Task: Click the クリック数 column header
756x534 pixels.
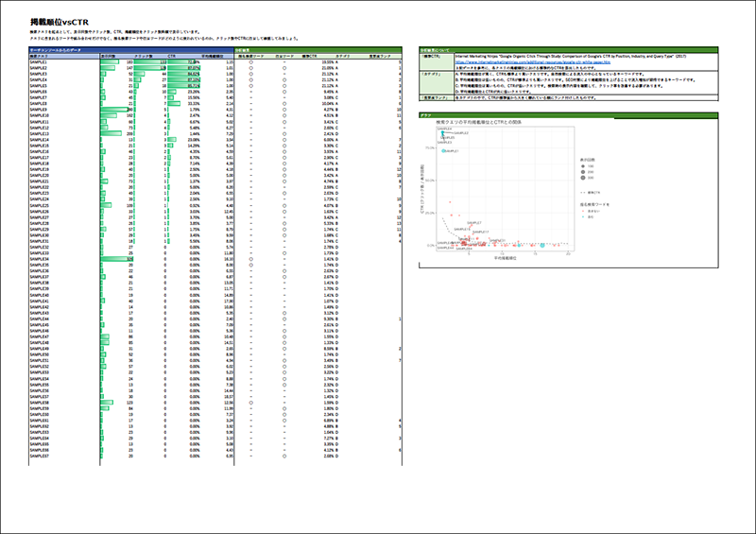Action: click(144, 57)
